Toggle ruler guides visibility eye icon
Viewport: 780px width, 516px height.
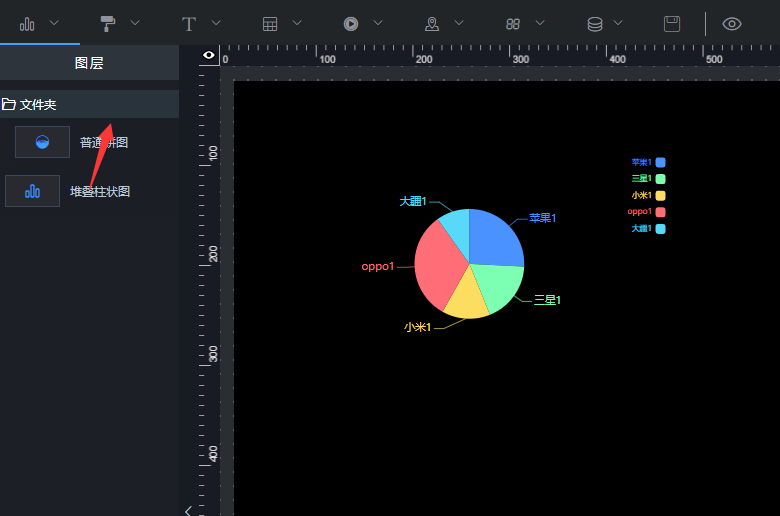[209, 55]
